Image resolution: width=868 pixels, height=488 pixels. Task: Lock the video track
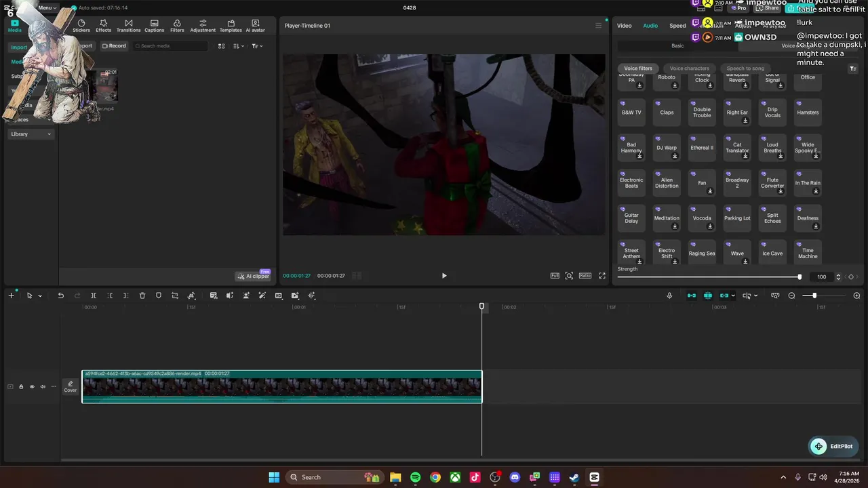pyautogui.click(x=21, y=387)
